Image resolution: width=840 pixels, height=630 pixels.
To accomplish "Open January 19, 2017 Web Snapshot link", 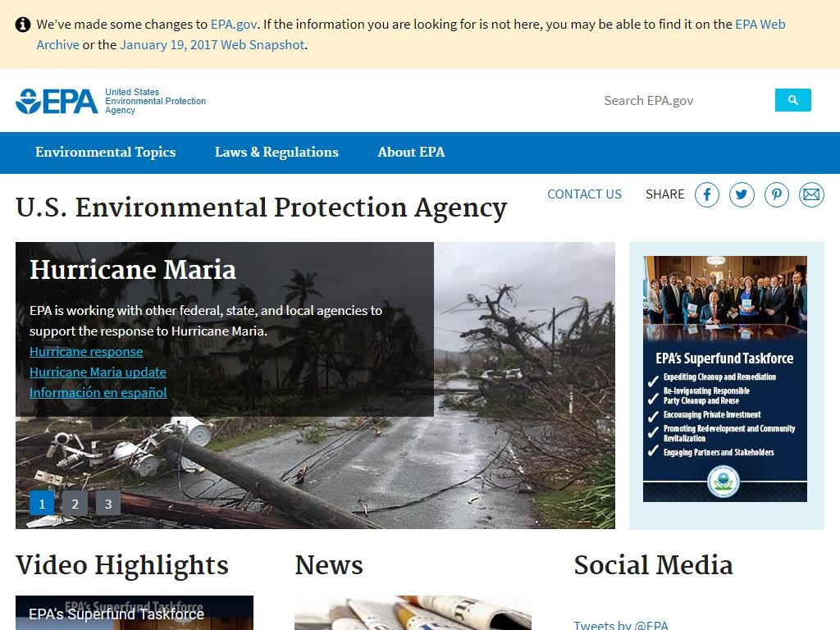I will coord(212,44).
